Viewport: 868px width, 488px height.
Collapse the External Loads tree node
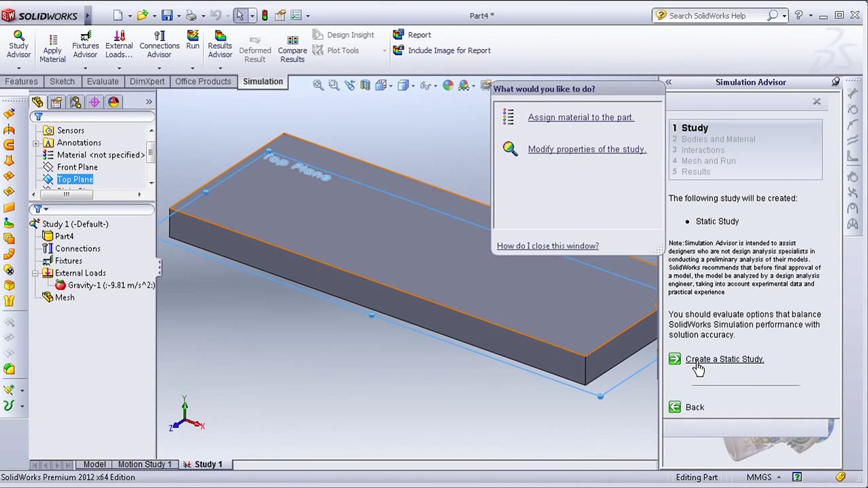(35, 273)
